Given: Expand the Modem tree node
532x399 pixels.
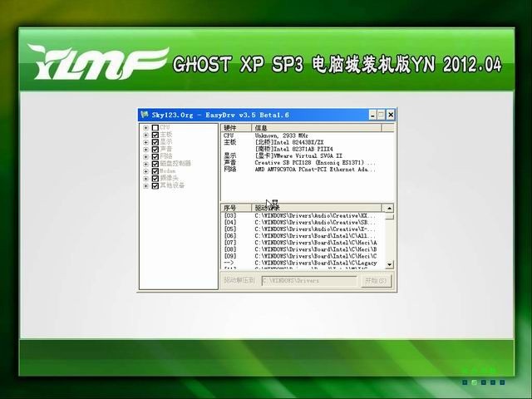Looking at the screenshot, I should [x=146, y=171].
